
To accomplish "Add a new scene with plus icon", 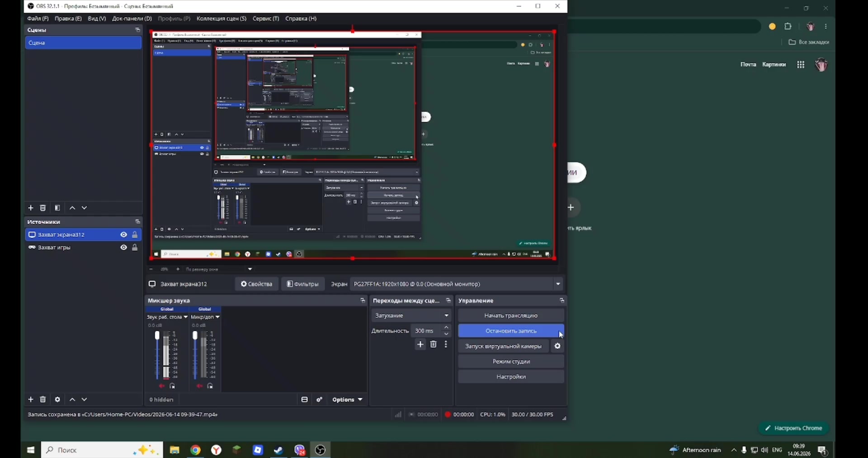I will click(x=31, y=208).
